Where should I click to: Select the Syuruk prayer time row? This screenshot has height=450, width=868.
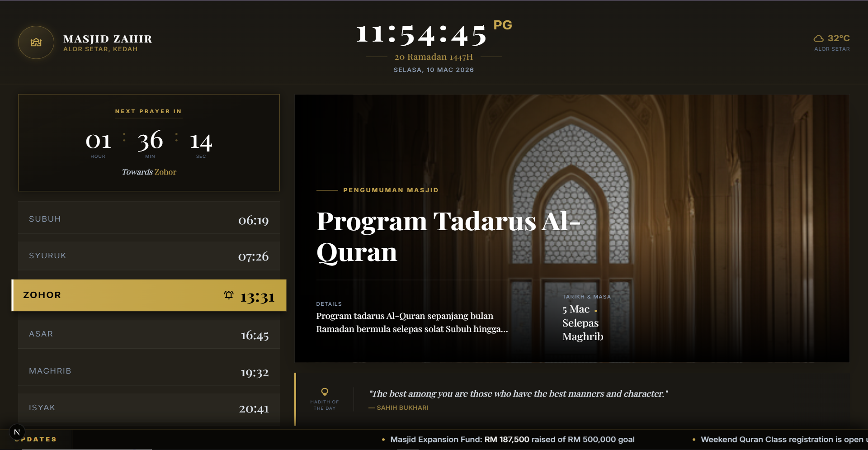click(x=149, y=256)
